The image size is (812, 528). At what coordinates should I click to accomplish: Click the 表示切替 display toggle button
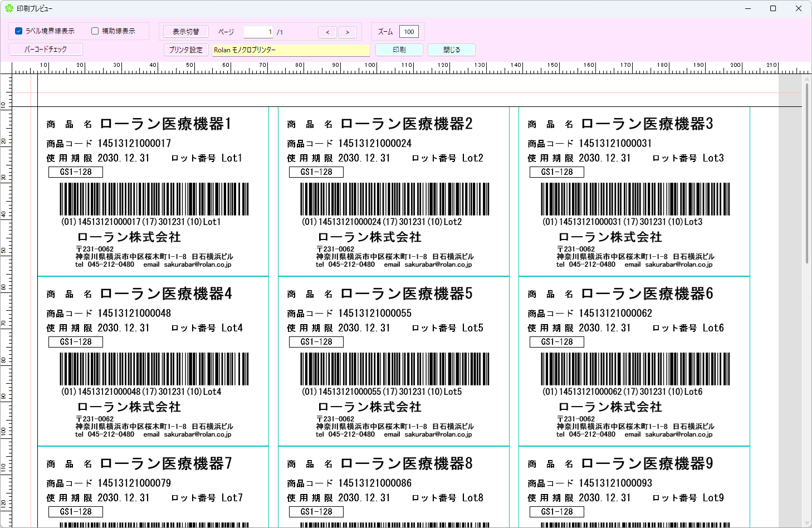coord(185,31)
